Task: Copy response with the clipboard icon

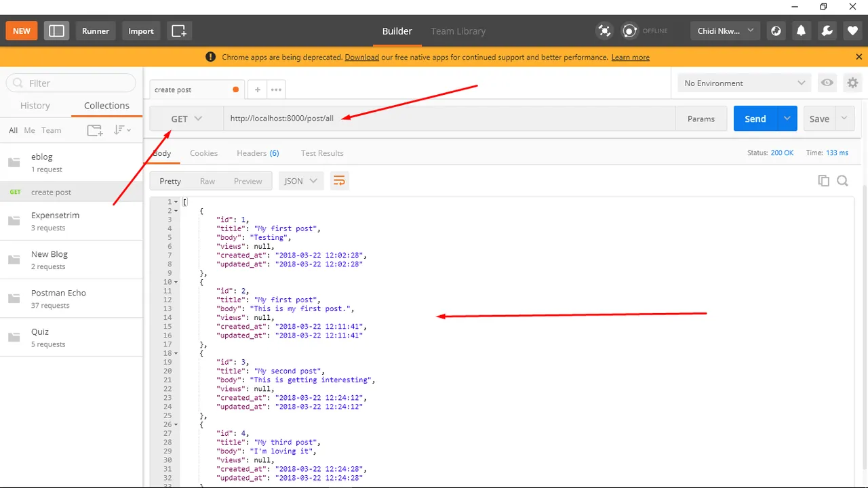Action: pyautogui.click(x=823, y=181)
